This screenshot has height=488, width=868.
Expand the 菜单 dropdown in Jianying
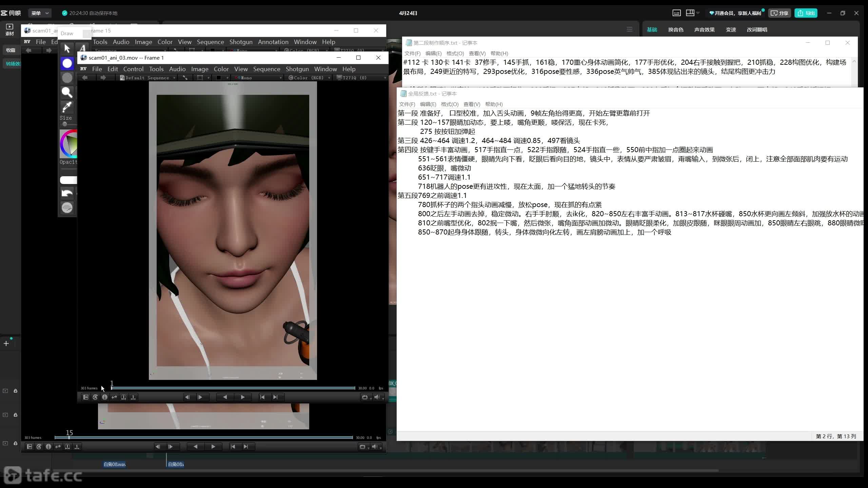click(40, 13)
